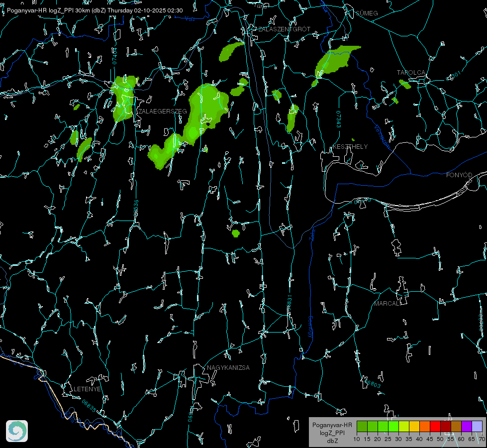Click the road number 07404

pyautogui.click(x=115, y=56)
